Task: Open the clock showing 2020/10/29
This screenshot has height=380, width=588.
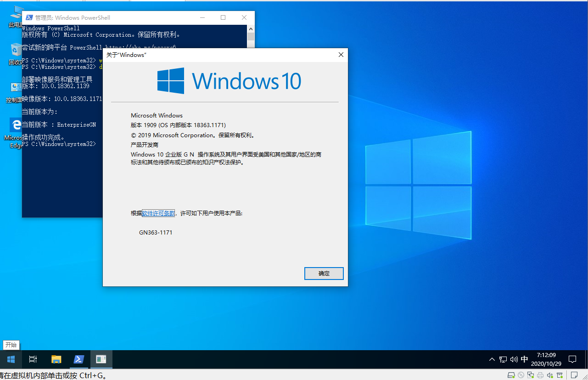Action: 546,359
